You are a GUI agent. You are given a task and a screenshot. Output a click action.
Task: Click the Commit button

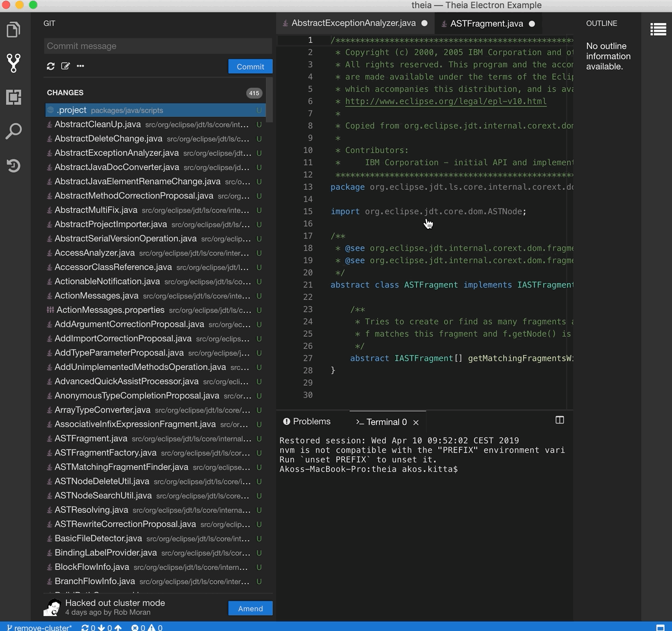[x=250, y=66]
